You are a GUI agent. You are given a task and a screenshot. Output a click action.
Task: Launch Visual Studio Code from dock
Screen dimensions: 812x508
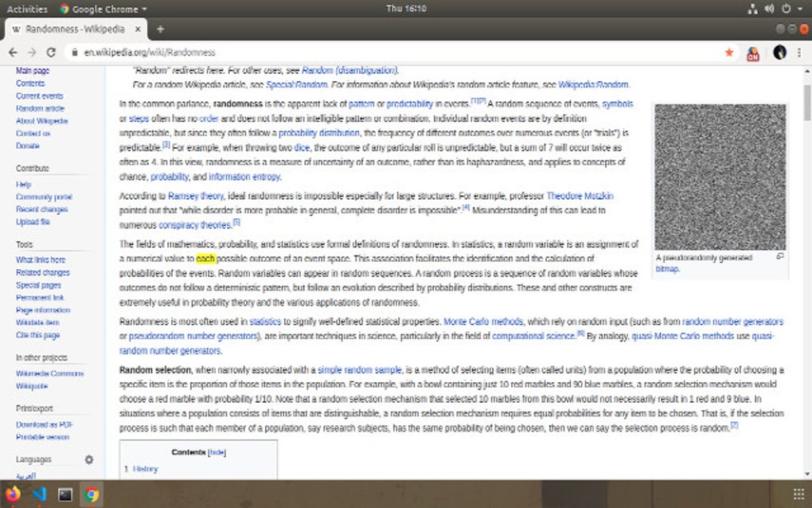39,494
